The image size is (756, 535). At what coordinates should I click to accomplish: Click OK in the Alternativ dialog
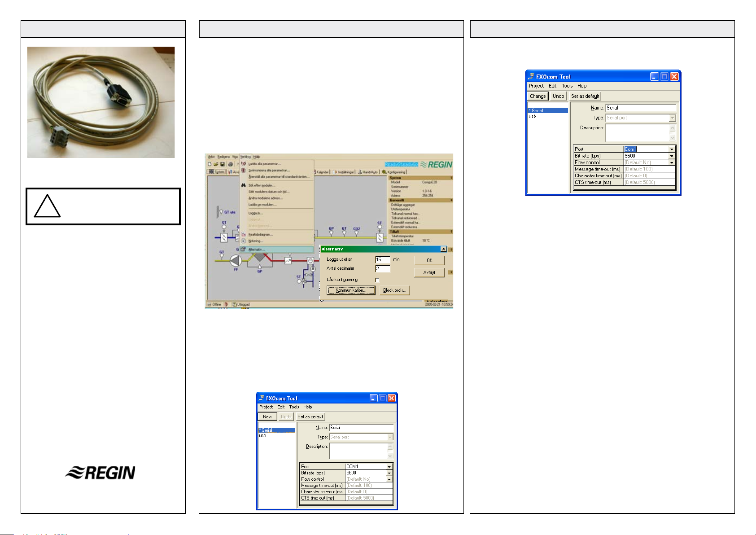[429, 260]
